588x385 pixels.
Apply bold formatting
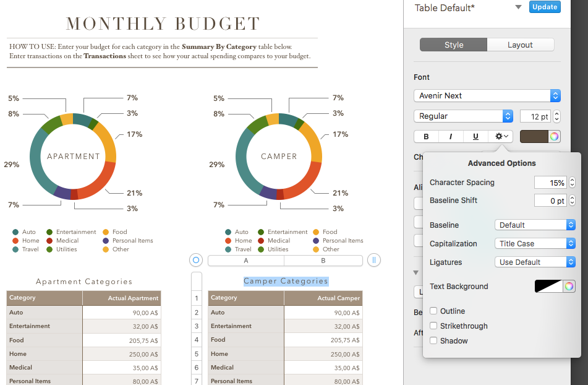click(x=425, y=136)
